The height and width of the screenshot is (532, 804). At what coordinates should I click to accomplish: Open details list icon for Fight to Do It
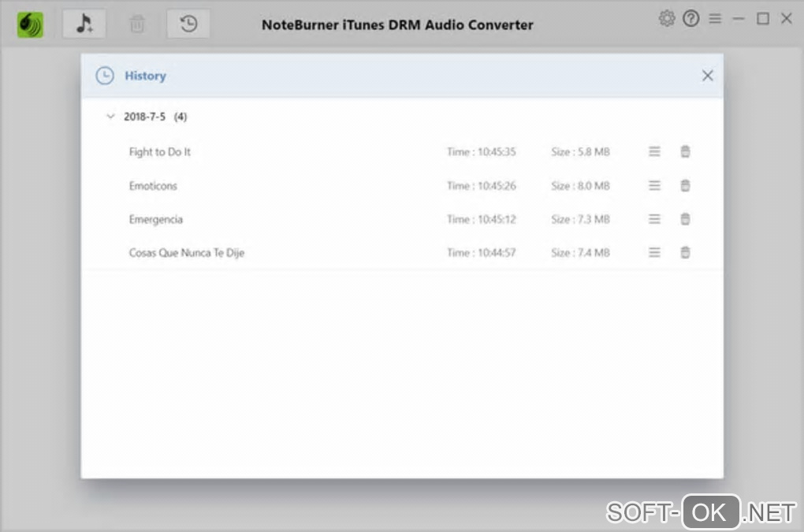pyautogui.click(x=654, y=151)
